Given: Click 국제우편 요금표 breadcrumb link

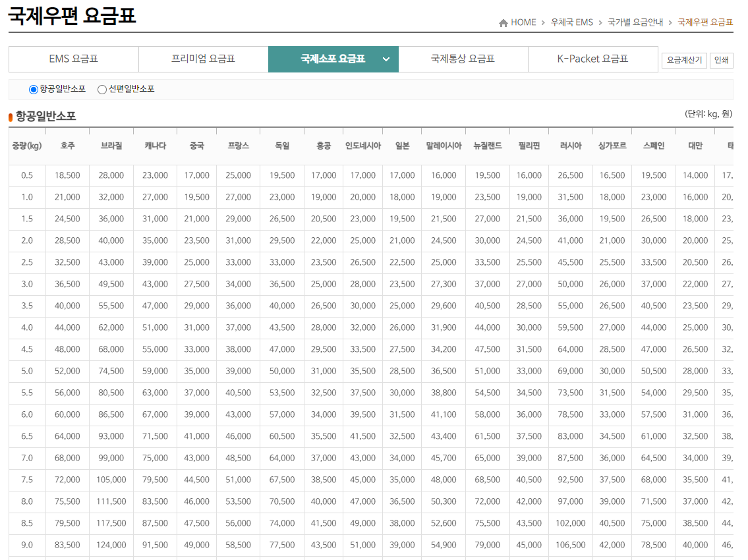Looking at the screenshot, I should click(x=705, y=22).
